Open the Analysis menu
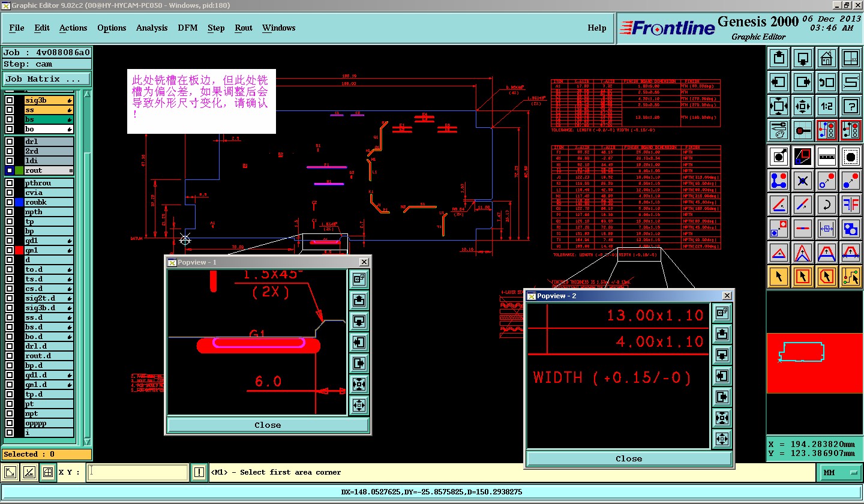The height and width of the screenshot is (504, 864). coord(152,28)
